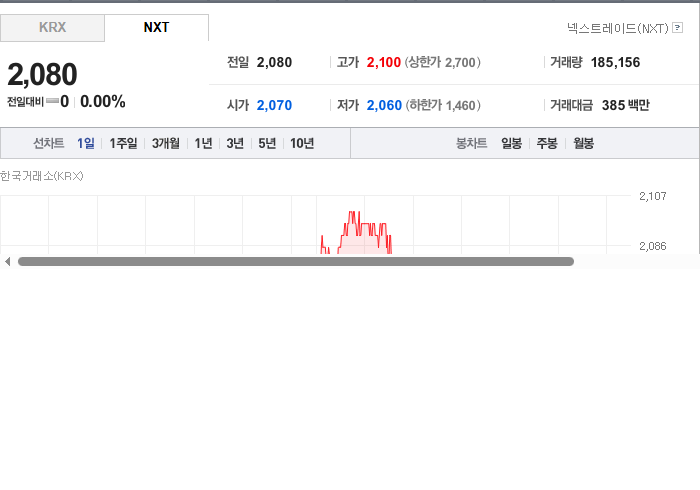Switch to the KRX tab
700x490 pixels.
52,28
